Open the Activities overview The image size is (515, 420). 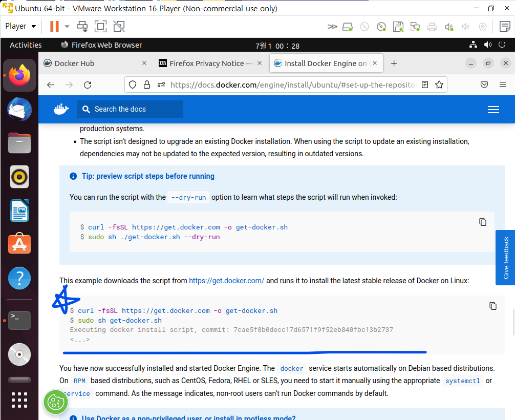tap(26, 45)
